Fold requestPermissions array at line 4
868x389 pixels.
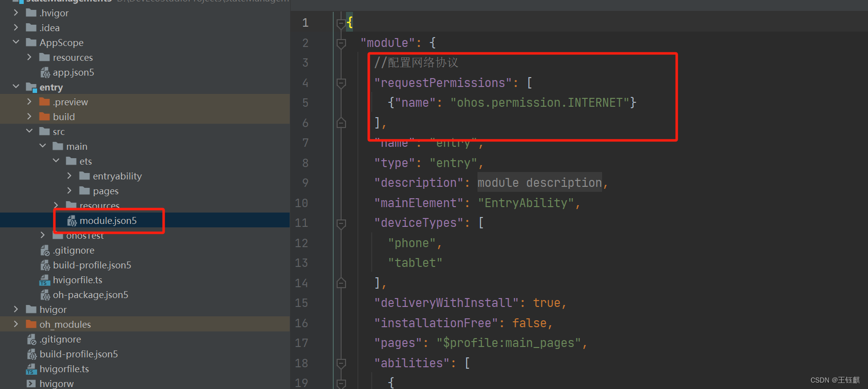point(341,83)
